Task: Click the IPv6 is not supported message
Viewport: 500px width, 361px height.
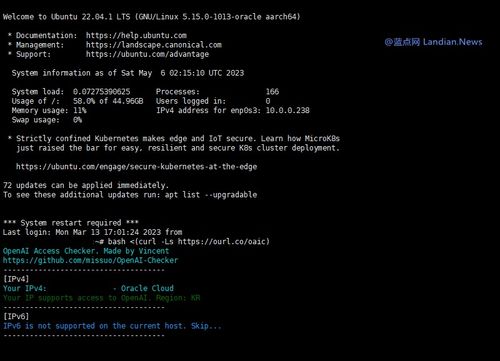Action: 112,326
